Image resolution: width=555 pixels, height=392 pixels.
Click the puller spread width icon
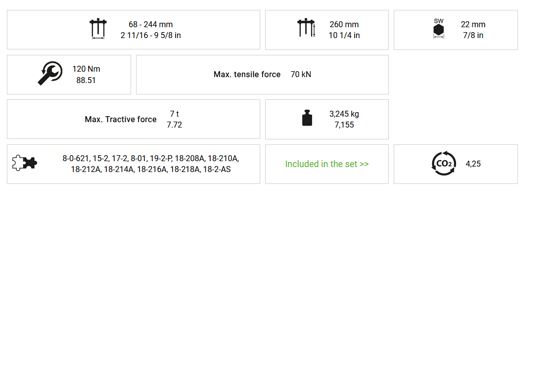(98, 29)
